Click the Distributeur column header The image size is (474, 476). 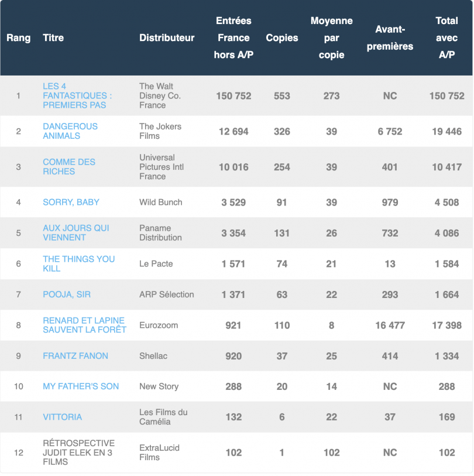[167, 38]
